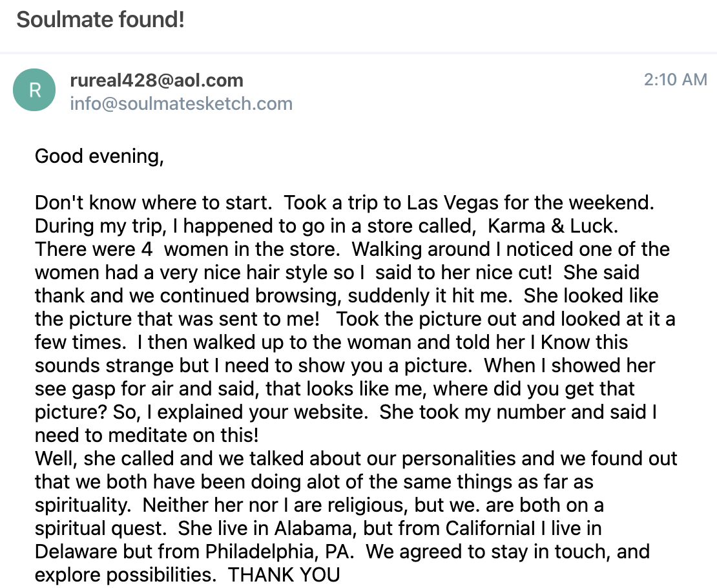Screen dimensions: 717x588
Task: Click the 'need to meditate on this!' line
Action: tap(147, 435)
